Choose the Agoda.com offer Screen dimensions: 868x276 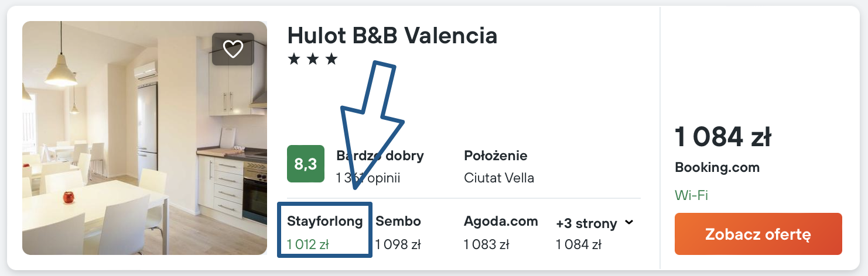(501, 222)
